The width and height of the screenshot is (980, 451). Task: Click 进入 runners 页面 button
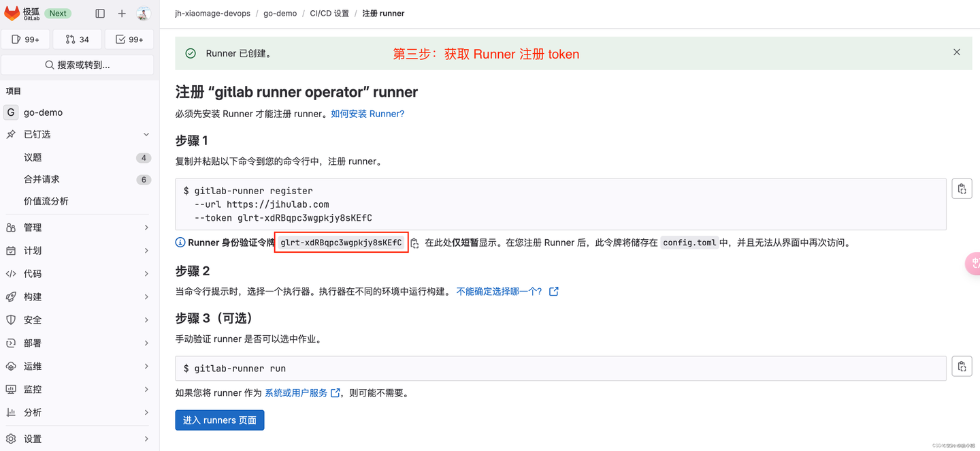pyautogui.click(x=220, y=420)
